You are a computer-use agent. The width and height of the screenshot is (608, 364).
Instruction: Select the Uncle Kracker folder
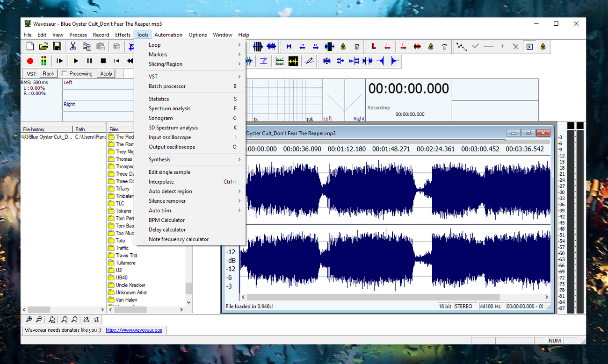tap(130, 285)
